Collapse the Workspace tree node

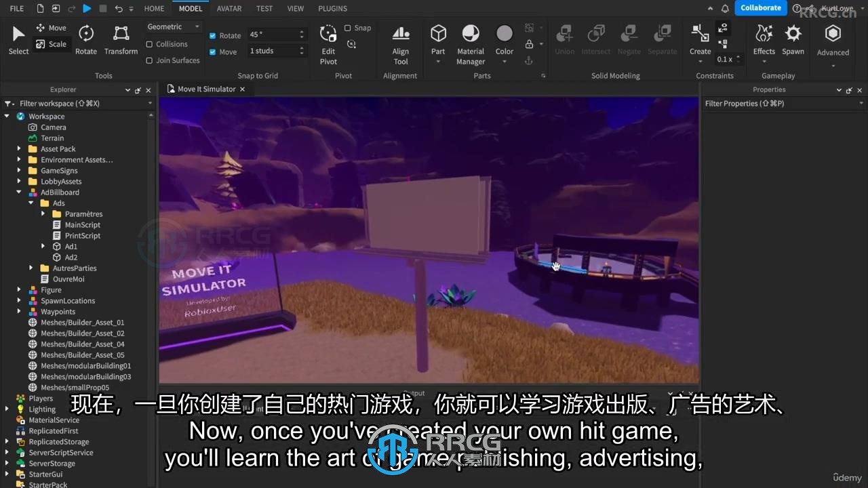point(7,117)
